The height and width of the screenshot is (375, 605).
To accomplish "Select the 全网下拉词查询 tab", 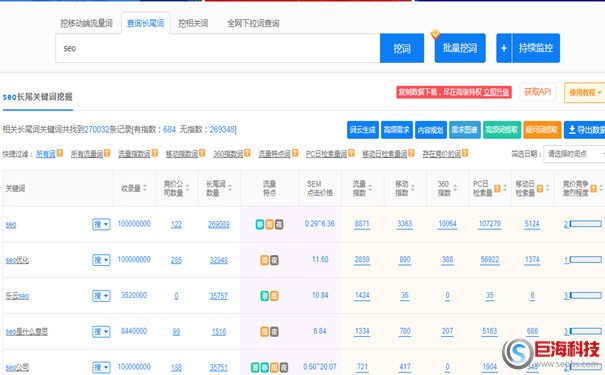I will click(253, 23).
